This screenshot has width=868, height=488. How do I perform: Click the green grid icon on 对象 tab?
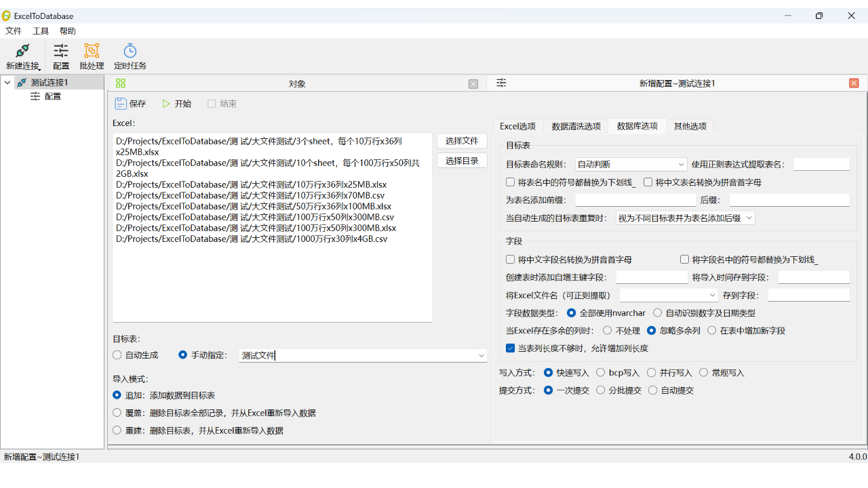[121, 83]
